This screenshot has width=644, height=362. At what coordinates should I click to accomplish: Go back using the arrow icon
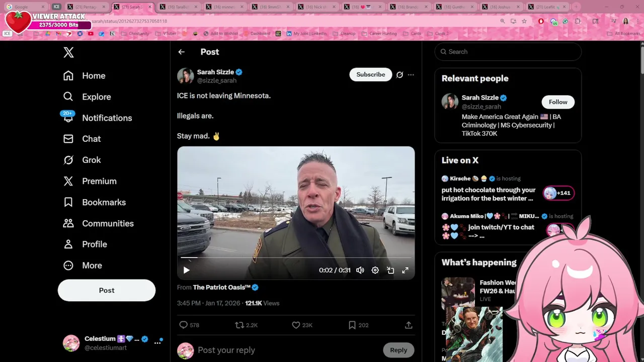coord(181,52)
